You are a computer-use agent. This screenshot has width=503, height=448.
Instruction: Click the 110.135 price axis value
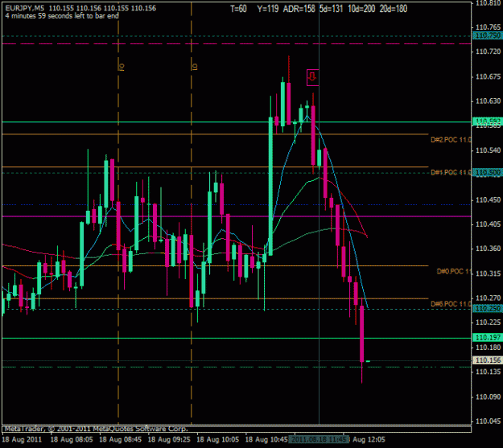click(488, 372)
